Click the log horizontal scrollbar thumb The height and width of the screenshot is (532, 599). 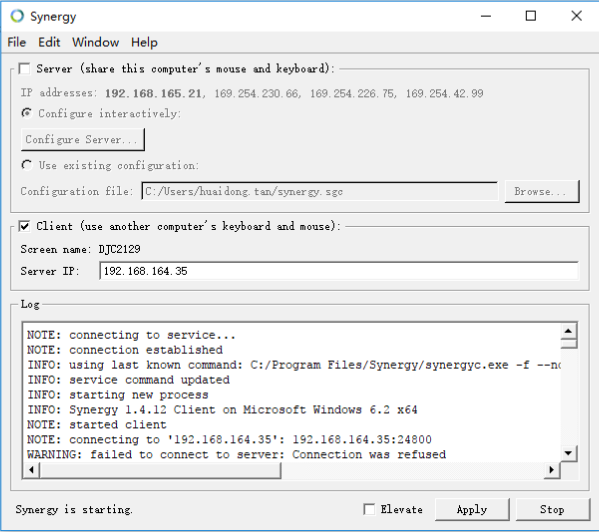[160, 470]
